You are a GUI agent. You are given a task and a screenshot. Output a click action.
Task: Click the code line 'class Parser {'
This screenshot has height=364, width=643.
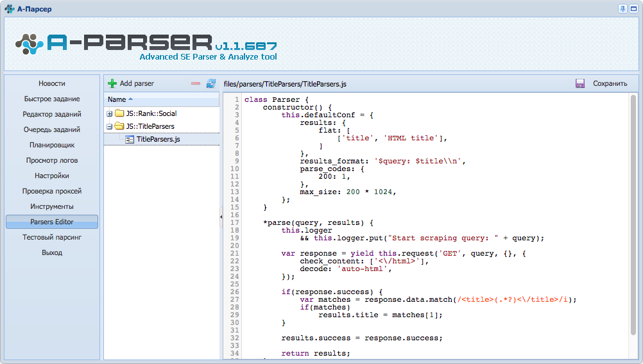pyautogui.click(x=277, y=99)
